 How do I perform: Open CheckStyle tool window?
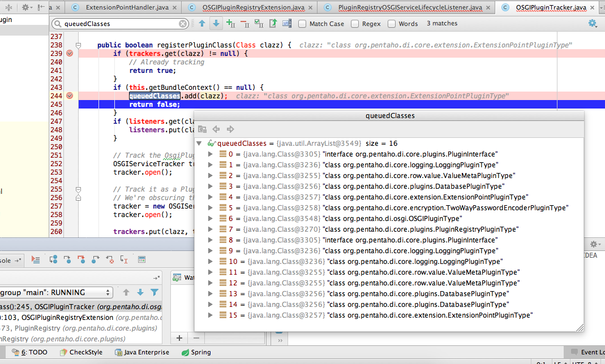81,352
